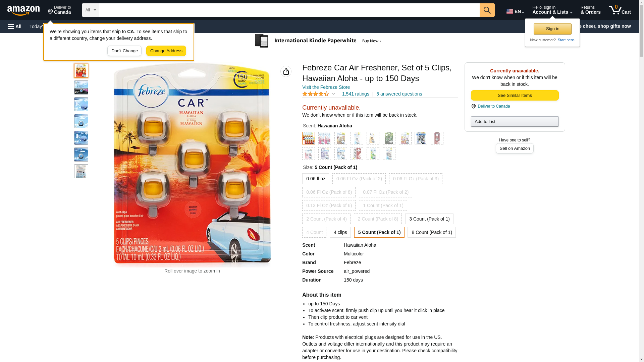Select the first Hawaiian Aloha scent swatch

tap(309, 138)
